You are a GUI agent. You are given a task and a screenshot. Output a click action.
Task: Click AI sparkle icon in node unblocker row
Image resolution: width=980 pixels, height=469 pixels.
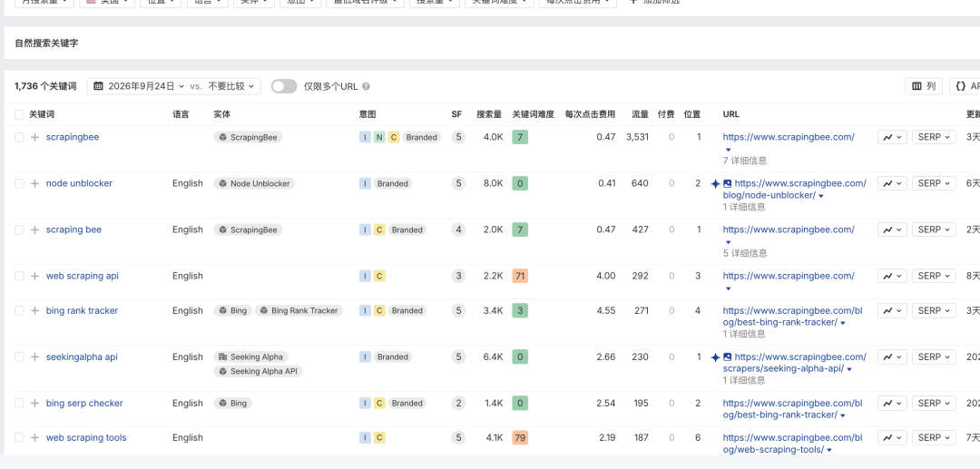(716, 183)
